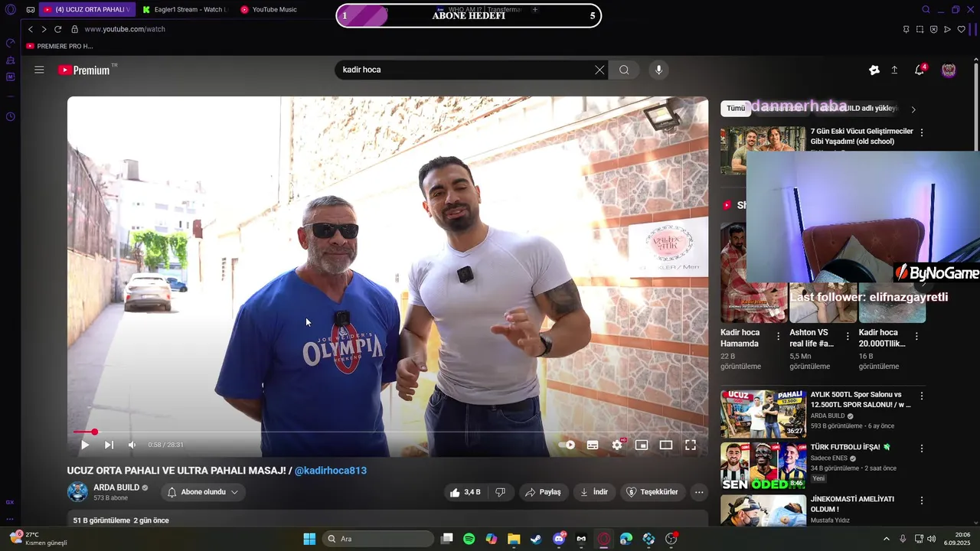Toggle the autoplay switch
The width and height of the screenshot is (980, 551).
(567, 445)
